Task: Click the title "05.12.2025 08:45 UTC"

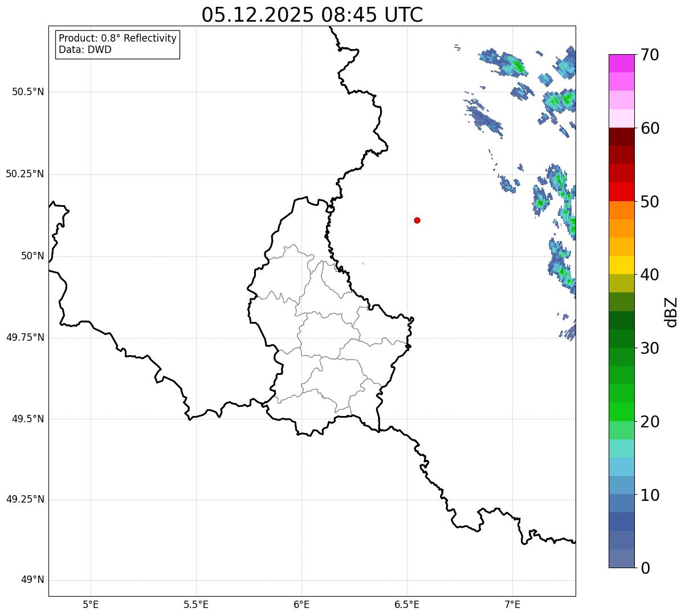Action: 312,14
